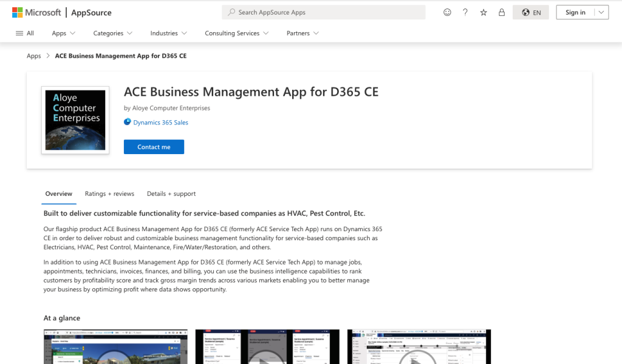
Task: Expand the Categories menu
Action: (112, 33)
